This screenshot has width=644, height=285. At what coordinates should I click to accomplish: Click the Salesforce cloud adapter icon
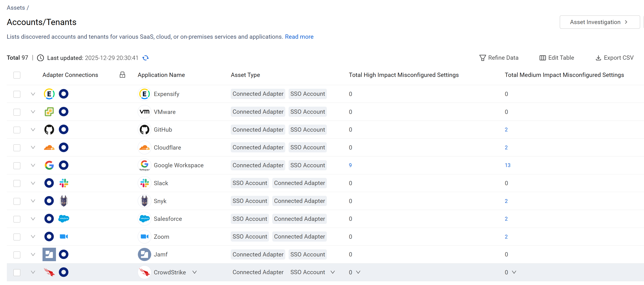(x=64, y=219)
